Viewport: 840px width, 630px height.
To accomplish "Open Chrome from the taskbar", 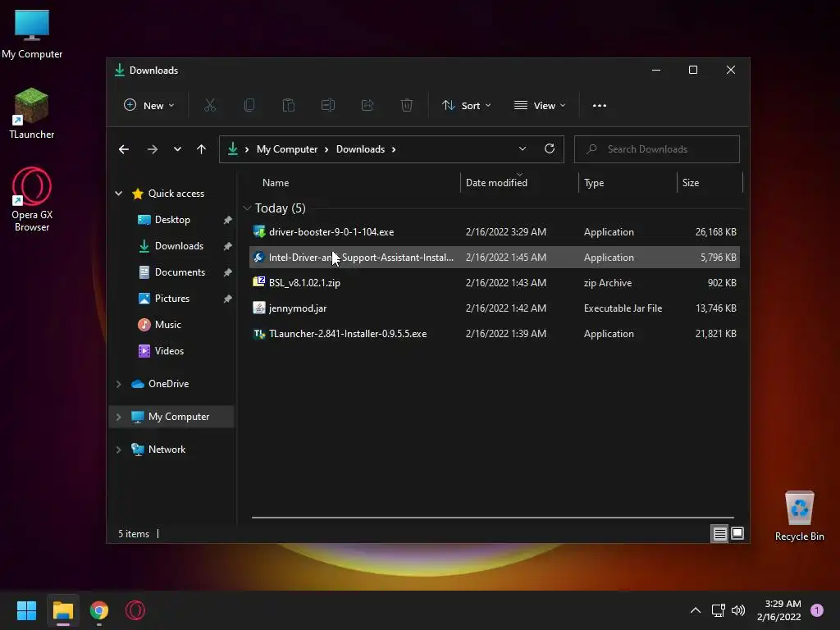I will tap(99, 610).
